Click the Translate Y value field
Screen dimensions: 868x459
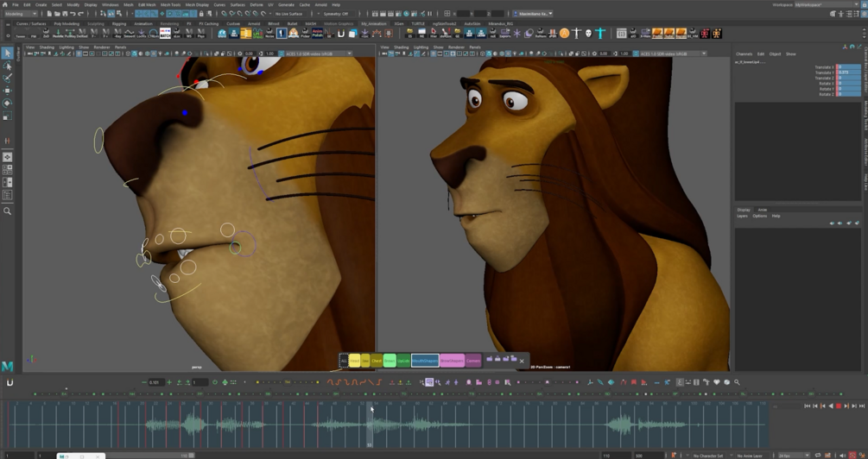849,72
